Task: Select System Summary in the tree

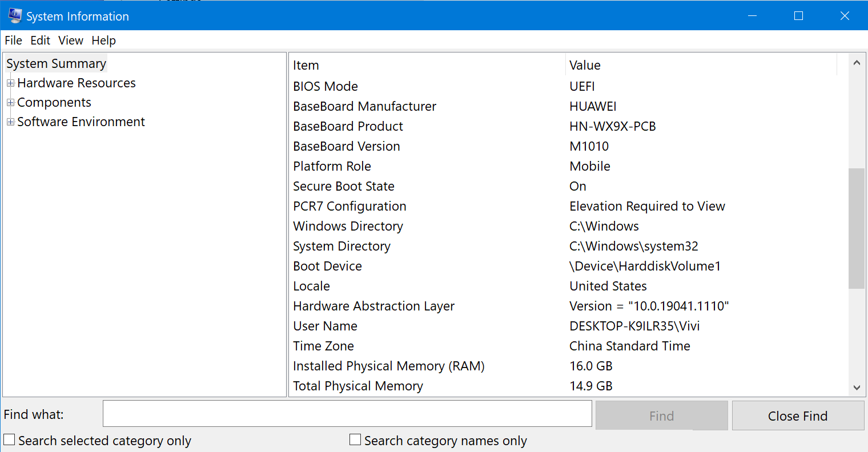Action: 56,64
